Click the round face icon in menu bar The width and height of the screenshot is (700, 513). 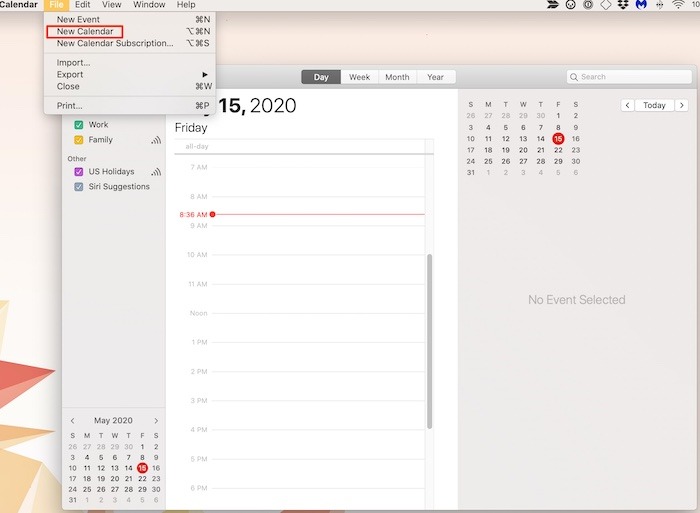570,4
